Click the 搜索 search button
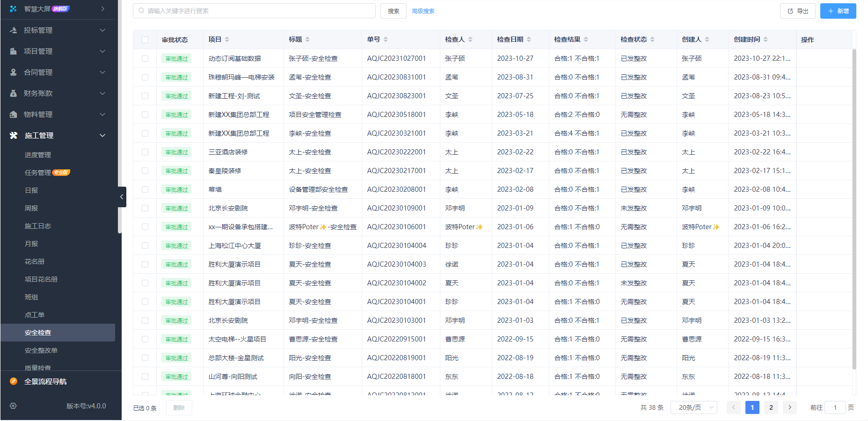Screen dimensions: 868x421 tap(393, 10)
